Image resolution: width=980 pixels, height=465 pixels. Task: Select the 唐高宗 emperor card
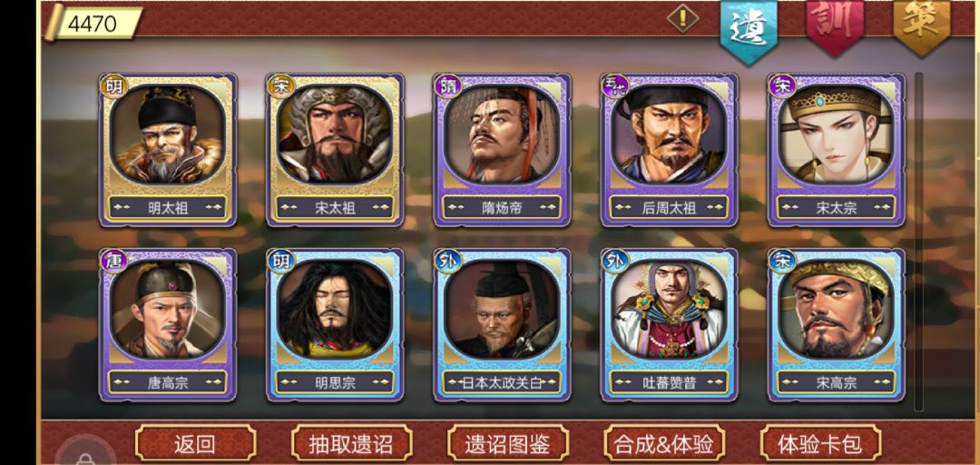tap(168, 325)
